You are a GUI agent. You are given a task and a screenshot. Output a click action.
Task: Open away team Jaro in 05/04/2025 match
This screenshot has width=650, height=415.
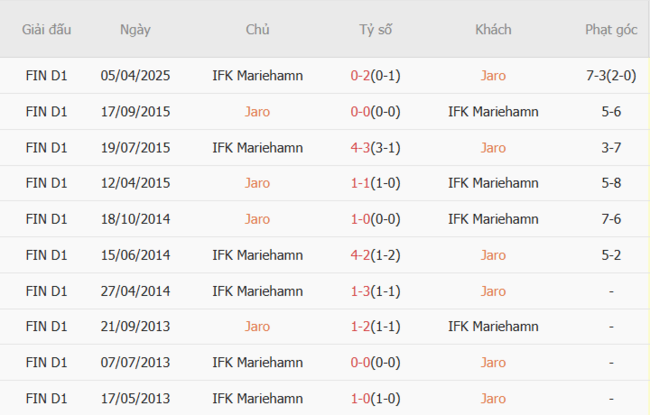coord(493,75)
